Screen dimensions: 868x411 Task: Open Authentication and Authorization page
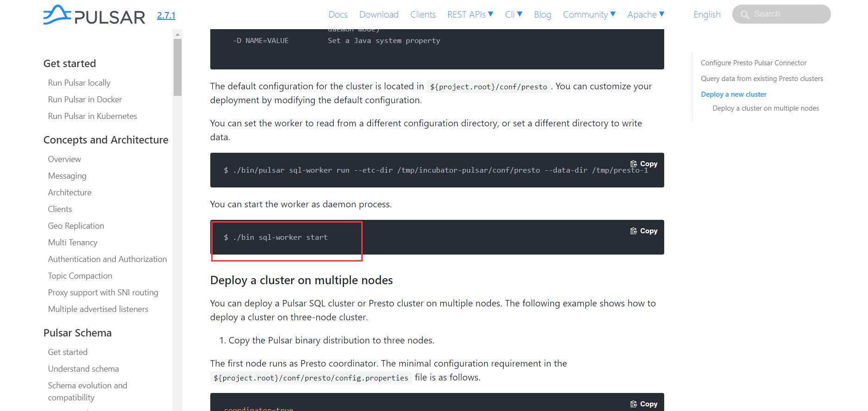click(107, 259)
